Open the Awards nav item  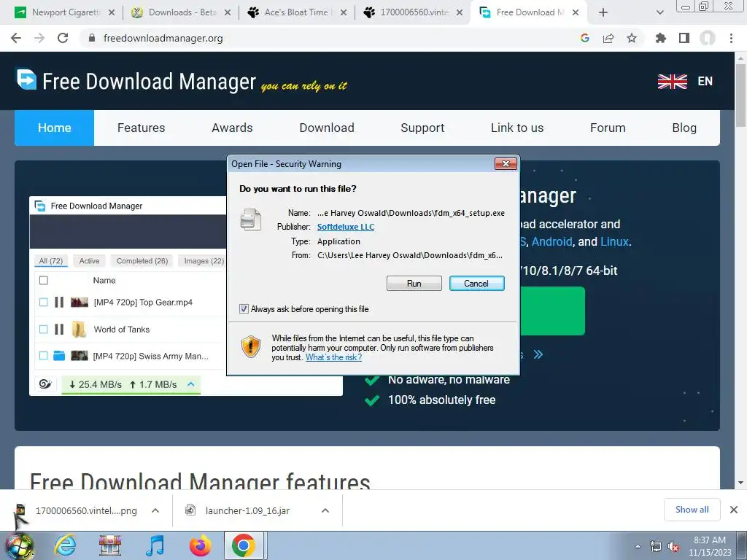232,128
